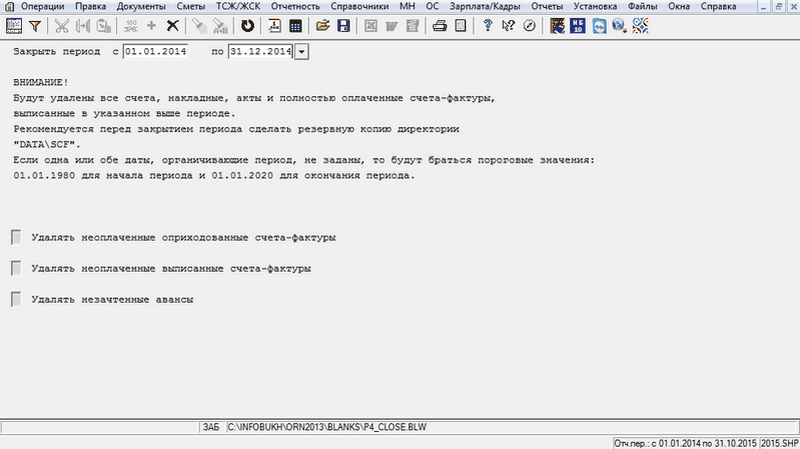Viewport: 800px width, 449px height.
Task: Click the blue 'НБ 10' icon
Action: 578,26
